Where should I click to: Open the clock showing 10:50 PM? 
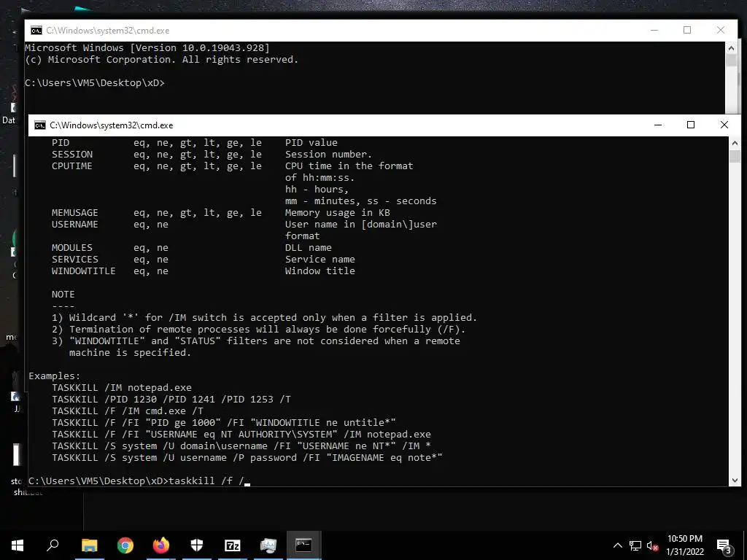(x=684, y=545)
